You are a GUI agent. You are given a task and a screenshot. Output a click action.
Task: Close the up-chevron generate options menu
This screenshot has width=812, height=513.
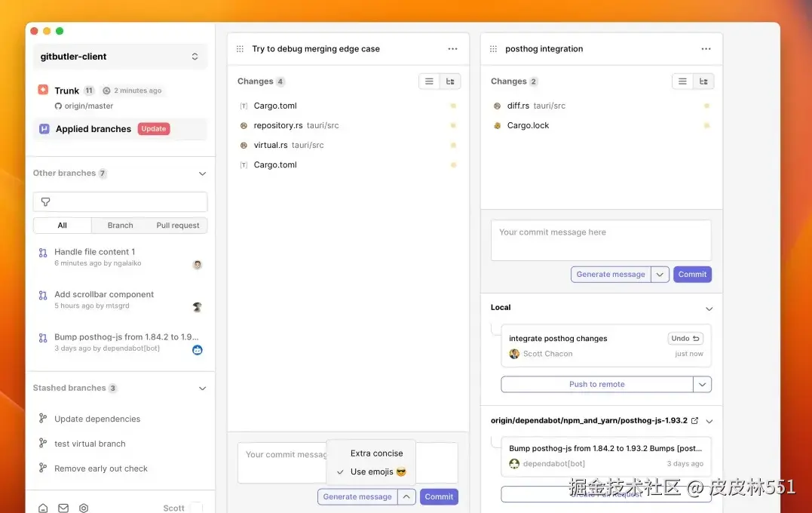[x=406, y=497]
